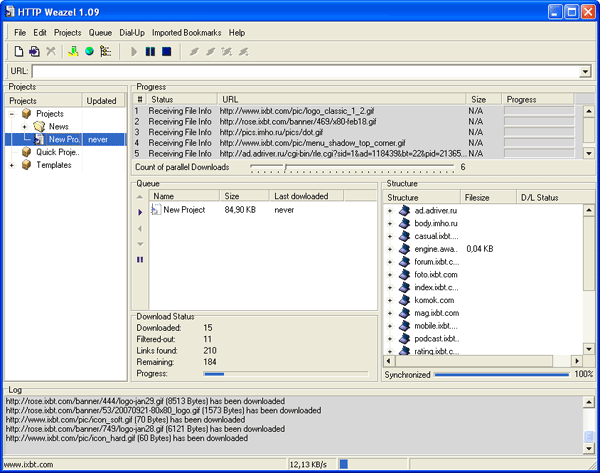Screen dimensions: 600x473
Task: Click the new blank project toolbar icon
Action: pos(18,51)
